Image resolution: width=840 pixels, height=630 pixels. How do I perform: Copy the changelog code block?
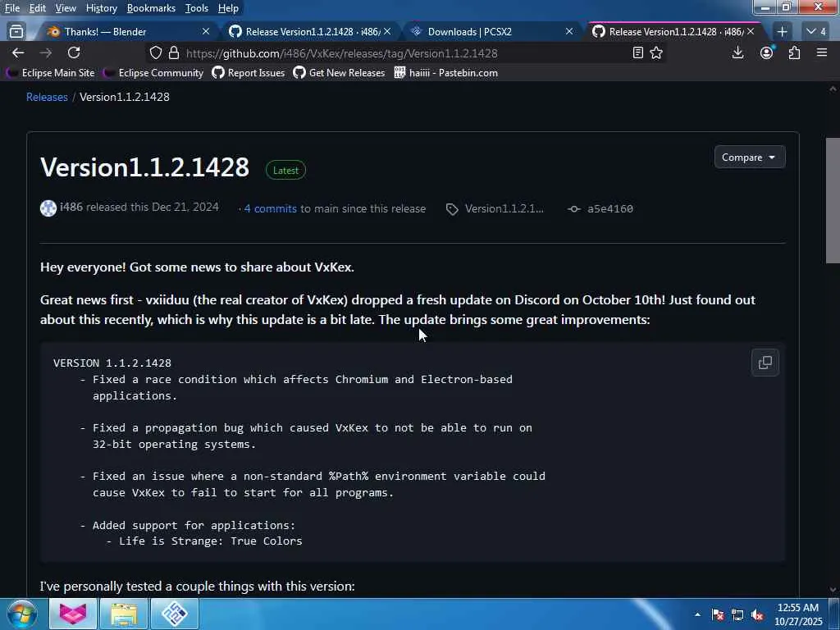tap(765, 363)
